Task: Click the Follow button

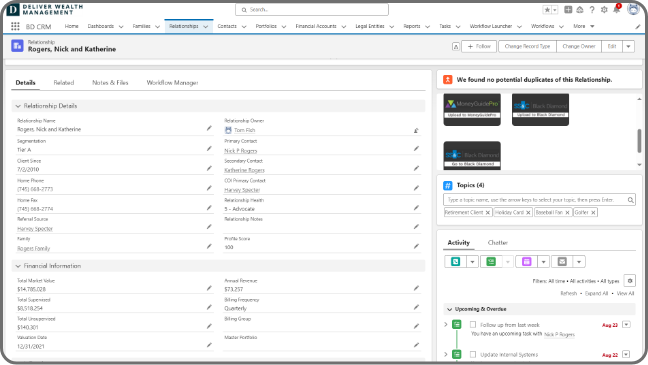Action: (479, 47)
